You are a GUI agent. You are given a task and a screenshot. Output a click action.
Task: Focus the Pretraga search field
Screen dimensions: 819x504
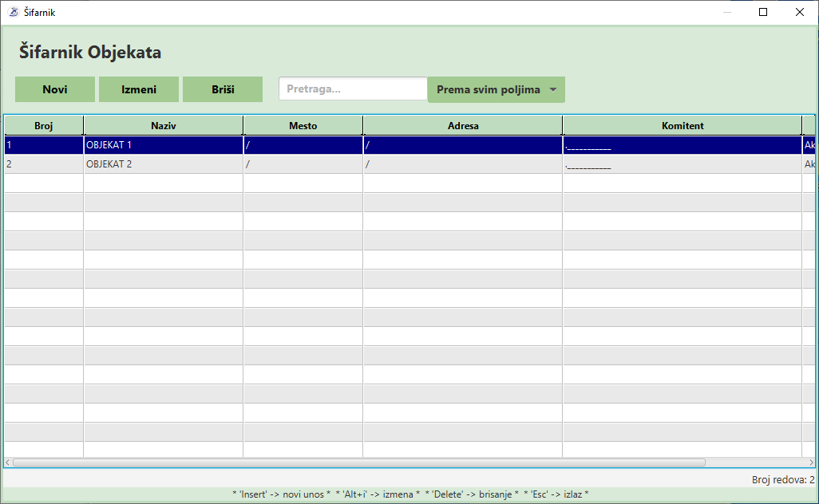click(353, 89)
